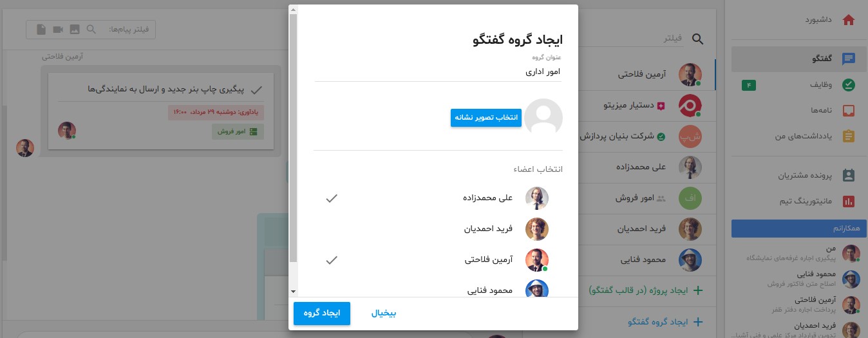Uncheck member آرمین فلاحتی
Screen dimensions: 868x338
332,260
